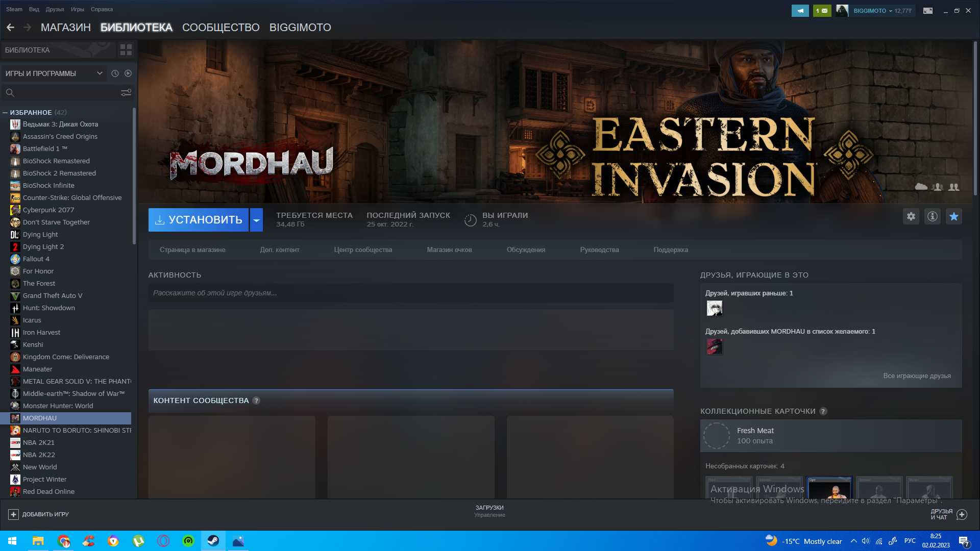
Task: Open the ИГРЫ И ПРОГРАММЫ dropdown
Action: (54, 73)
